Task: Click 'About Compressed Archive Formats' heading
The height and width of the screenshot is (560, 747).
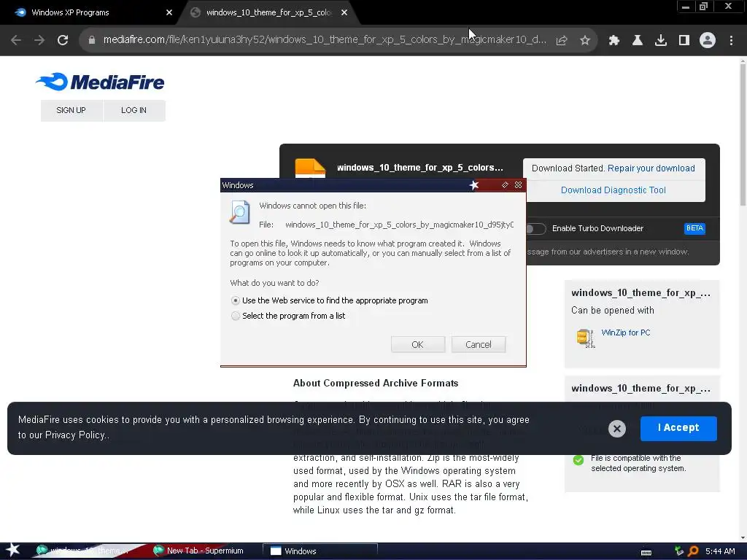Action: (x=376, y=384)
